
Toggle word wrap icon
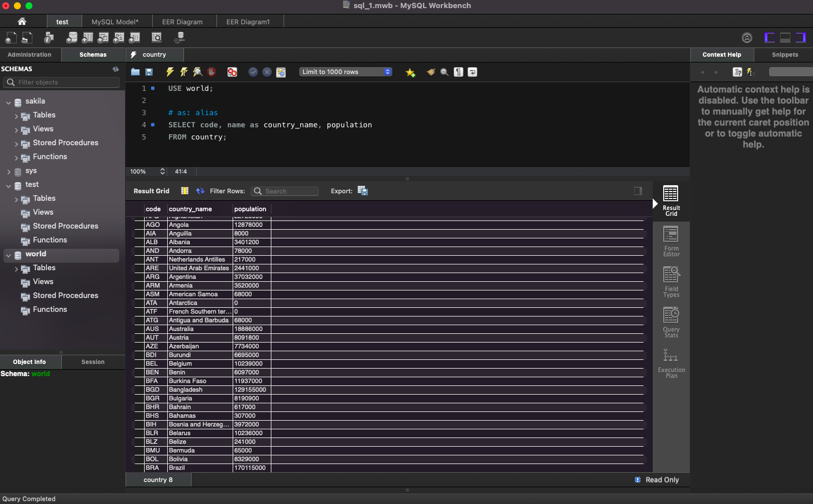pos(472,72)
